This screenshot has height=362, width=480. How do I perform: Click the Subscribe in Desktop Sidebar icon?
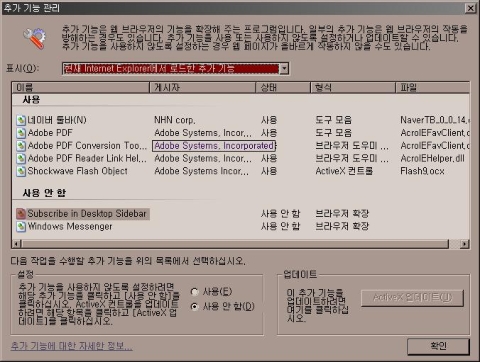(x=21, y=214)
